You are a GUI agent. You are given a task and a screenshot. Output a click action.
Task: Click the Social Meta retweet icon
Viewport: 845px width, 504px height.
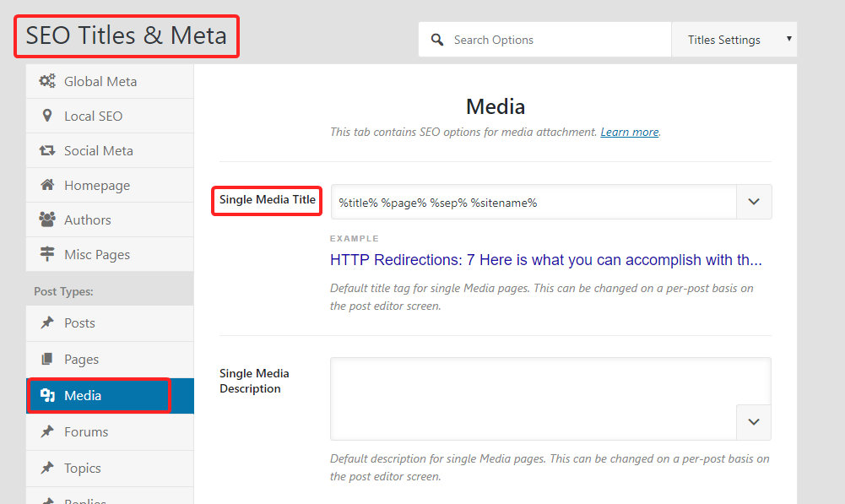[47, 151]
